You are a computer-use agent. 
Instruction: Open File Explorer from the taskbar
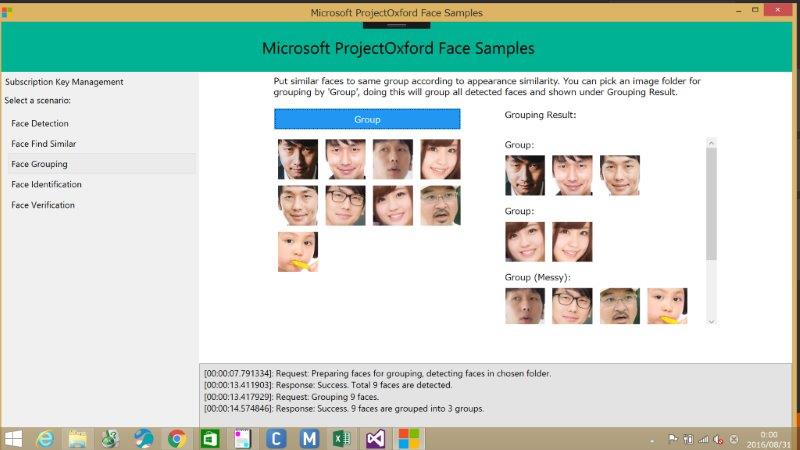(x=78, y=438)
